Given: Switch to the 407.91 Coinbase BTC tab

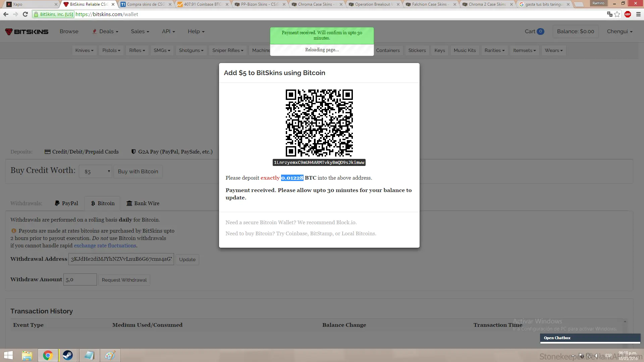Looking at the screenshot, I should (x=203, y=4).
